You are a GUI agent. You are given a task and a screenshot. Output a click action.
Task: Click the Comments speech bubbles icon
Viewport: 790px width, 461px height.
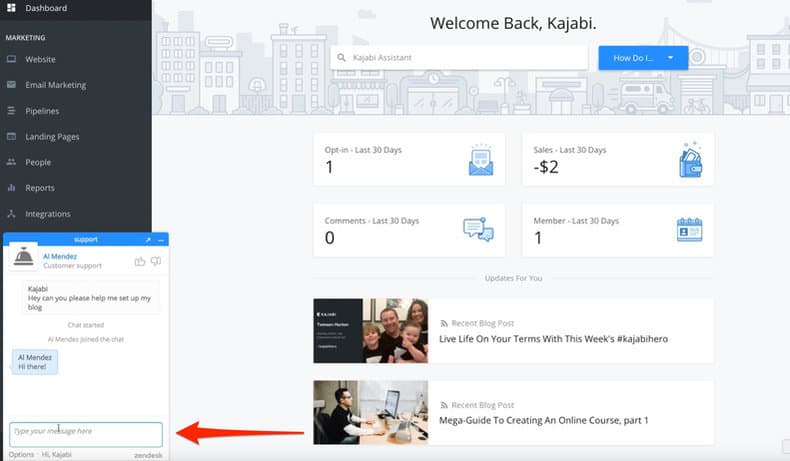[478, 229]
